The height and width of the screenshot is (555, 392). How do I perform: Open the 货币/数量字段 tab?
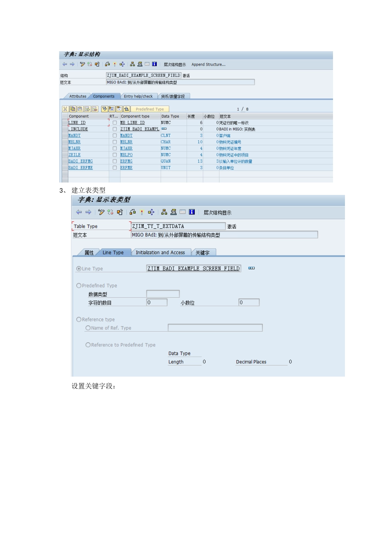point(173,96)
